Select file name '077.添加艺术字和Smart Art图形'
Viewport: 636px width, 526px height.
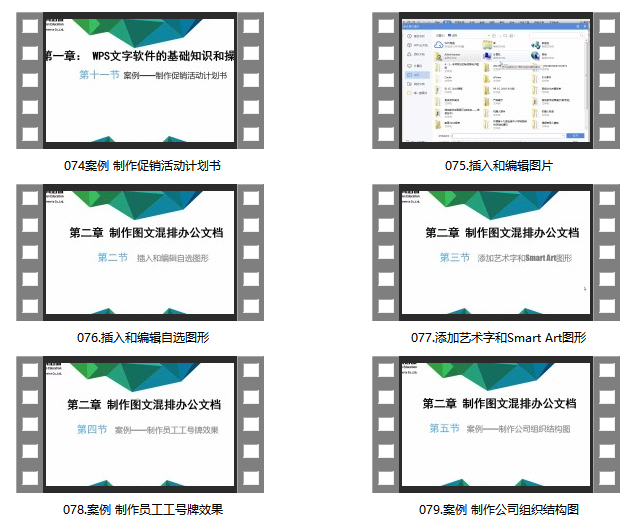pyautogui.click(x=498, y=337)
